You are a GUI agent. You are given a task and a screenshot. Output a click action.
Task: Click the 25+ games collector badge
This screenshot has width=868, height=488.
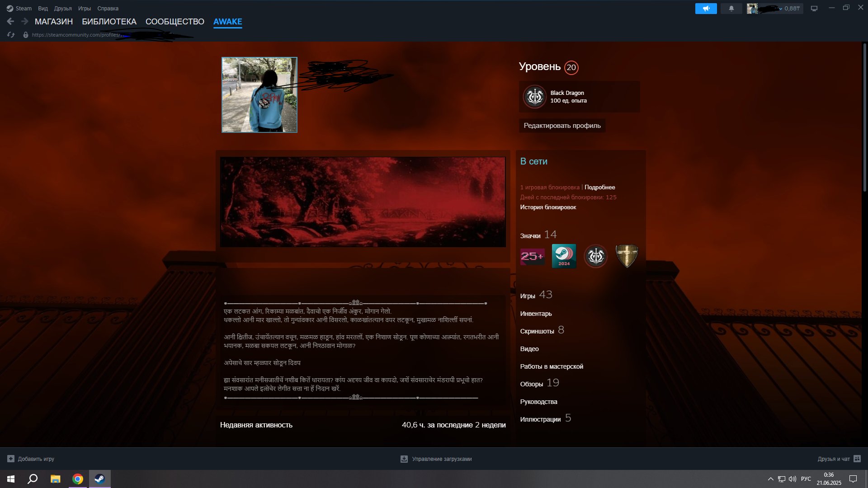(532, 257)
